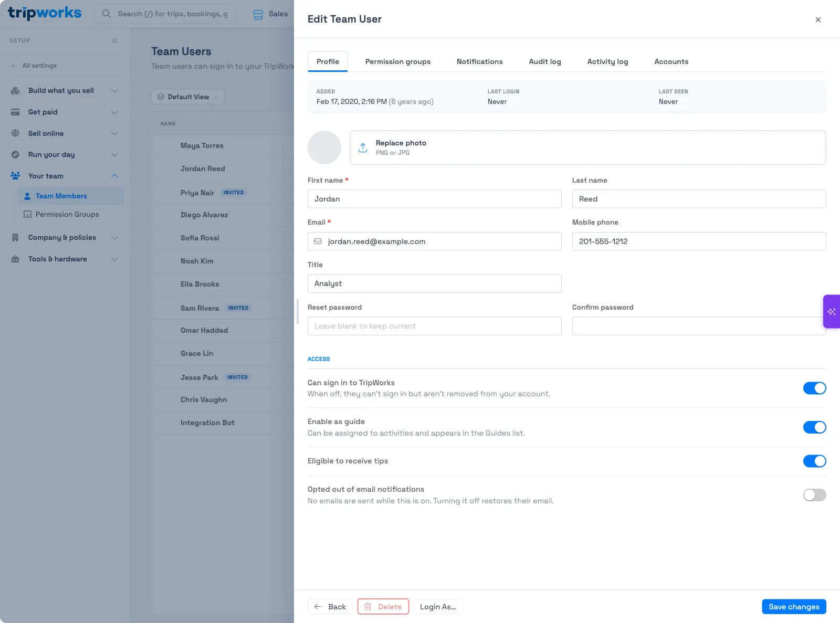Expand Build what you sell section
The width and height of the screenshot is (840, 623).
pos(114,91)
